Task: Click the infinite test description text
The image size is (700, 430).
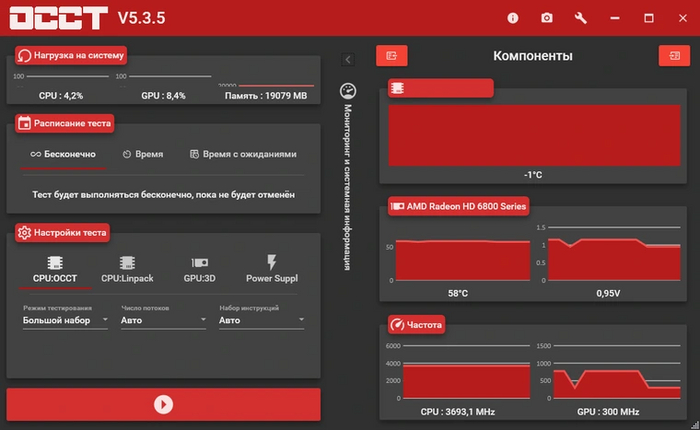Action: pos(163,195)
